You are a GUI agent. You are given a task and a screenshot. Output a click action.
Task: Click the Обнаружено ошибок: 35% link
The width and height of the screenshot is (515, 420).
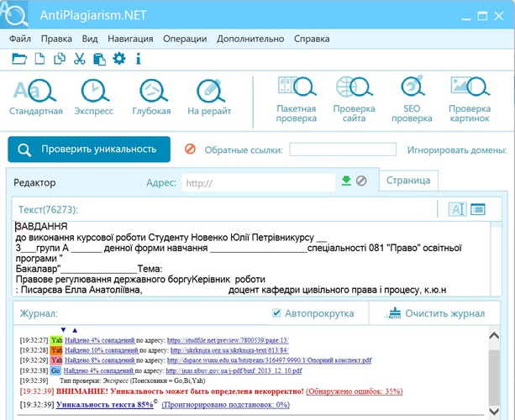click(355, 391)
